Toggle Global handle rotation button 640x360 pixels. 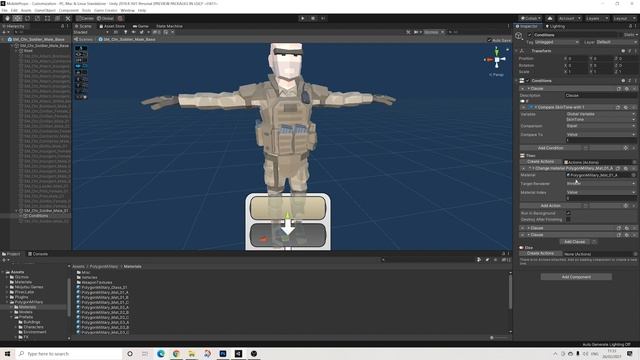click(105, 18)
